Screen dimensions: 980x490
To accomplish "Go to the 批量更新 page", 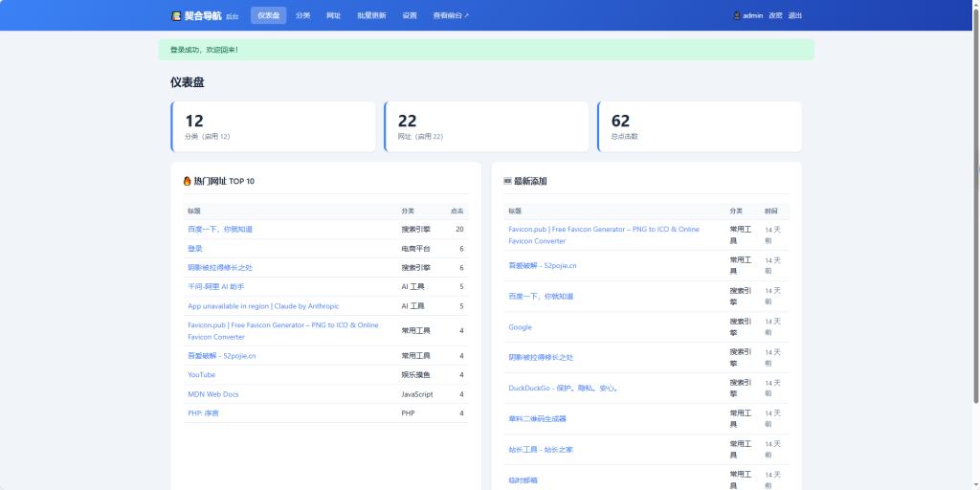I will coord(372,15).
